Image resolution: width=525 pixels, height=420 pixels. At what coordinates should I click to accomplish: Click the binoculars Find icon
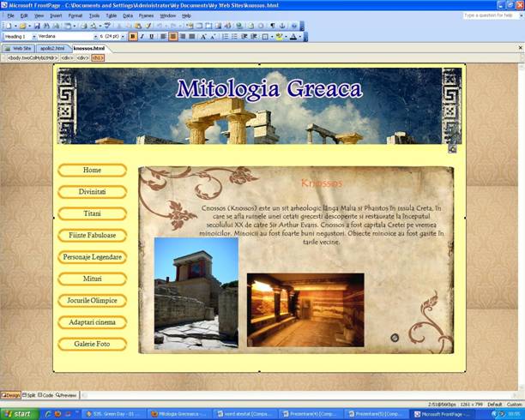pyautogui.click(x=46, y=26)
